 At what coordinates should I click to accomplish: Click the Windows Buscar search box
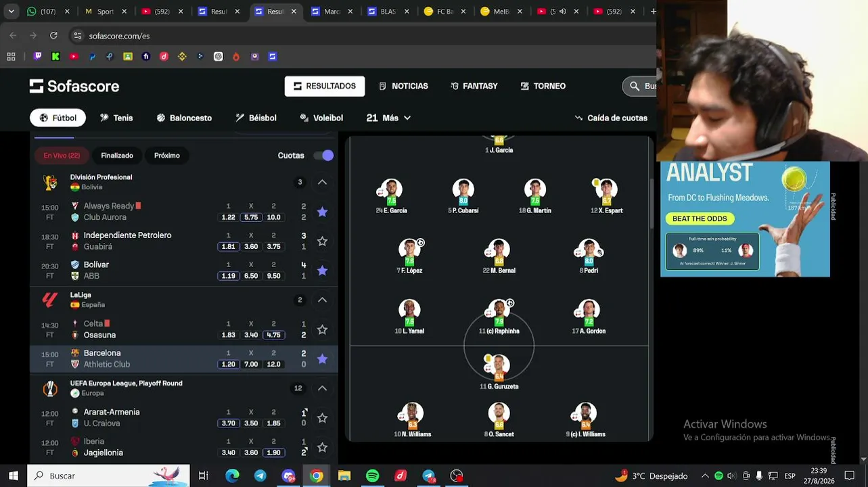[x=108, y=476]
